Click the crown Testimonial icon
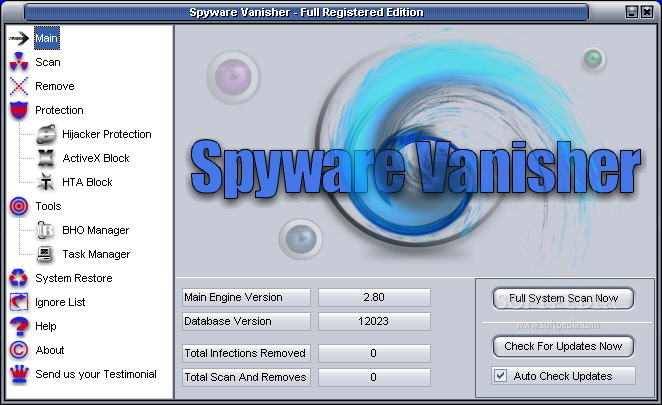 [19, 374]
